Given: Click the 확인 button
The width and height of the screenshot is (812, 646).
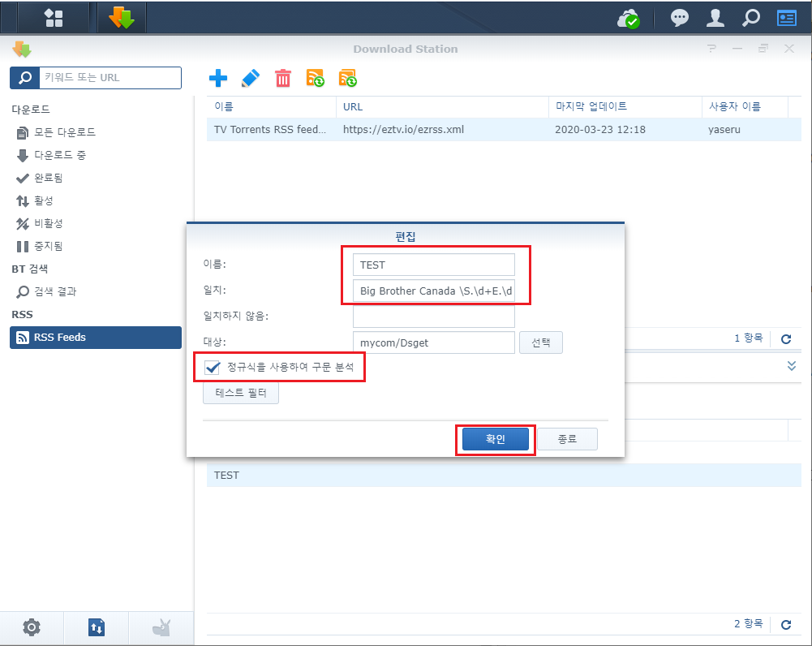Looking at the screenshot, I should (x=495, y=439).
